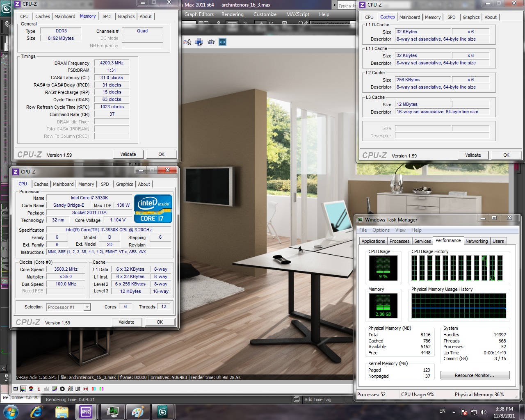Open the Rendering menu in 3ds Max
Viewport: 525px width, 420px height.
tap(232, 14)
